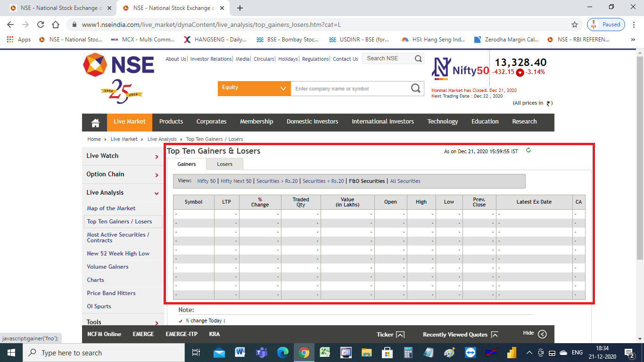Open the Products menu item
644x362 pixels.
(171, 122)
